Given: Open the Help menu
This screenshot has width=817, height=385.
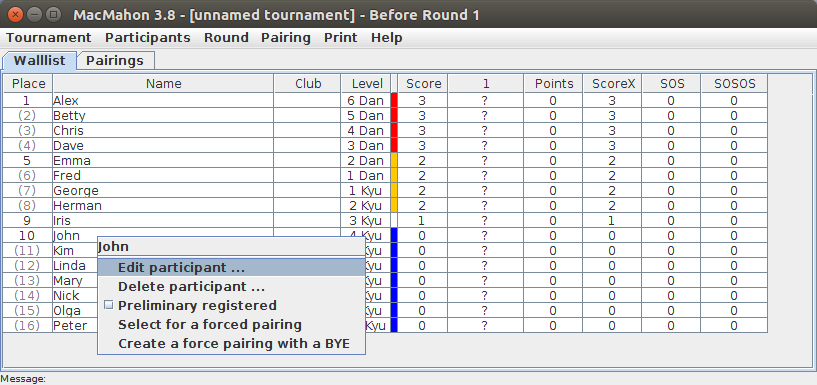Looking at the screenshot, I should pos(387,38).
